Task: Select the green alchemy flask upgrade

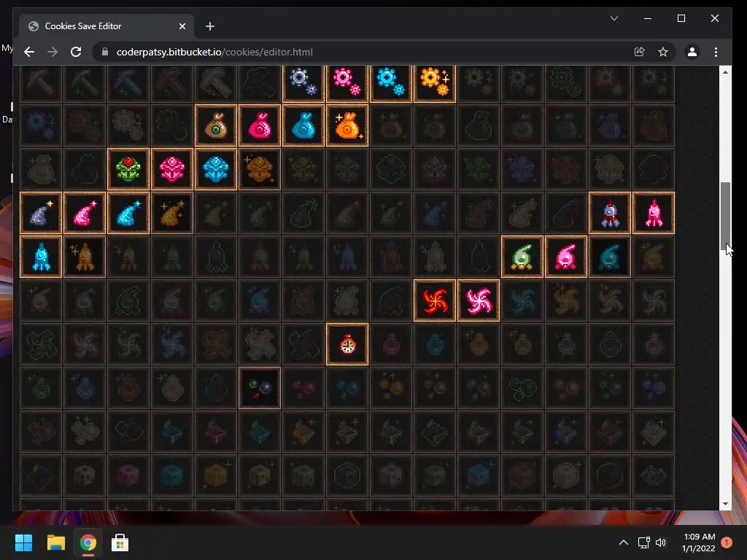Action: (x=522, y=257)
